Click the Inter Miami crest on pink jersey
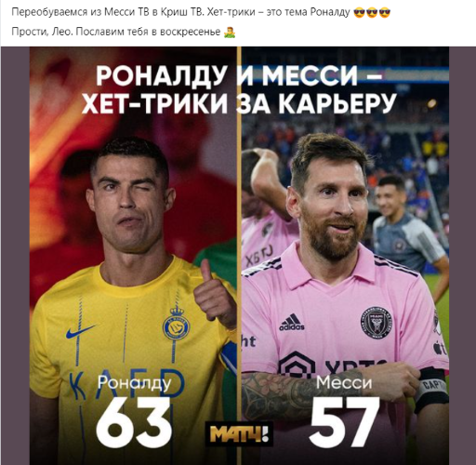This screenshot has width=476, height=465. point(376,323)
